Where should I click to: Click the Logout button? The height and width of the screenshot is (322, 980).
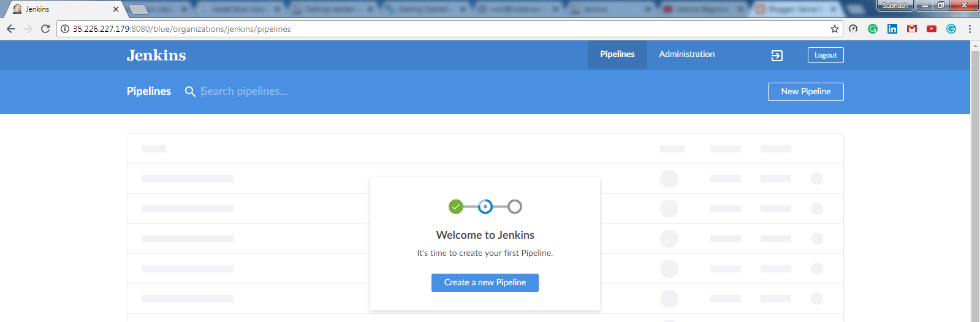(x=826, y=55)
